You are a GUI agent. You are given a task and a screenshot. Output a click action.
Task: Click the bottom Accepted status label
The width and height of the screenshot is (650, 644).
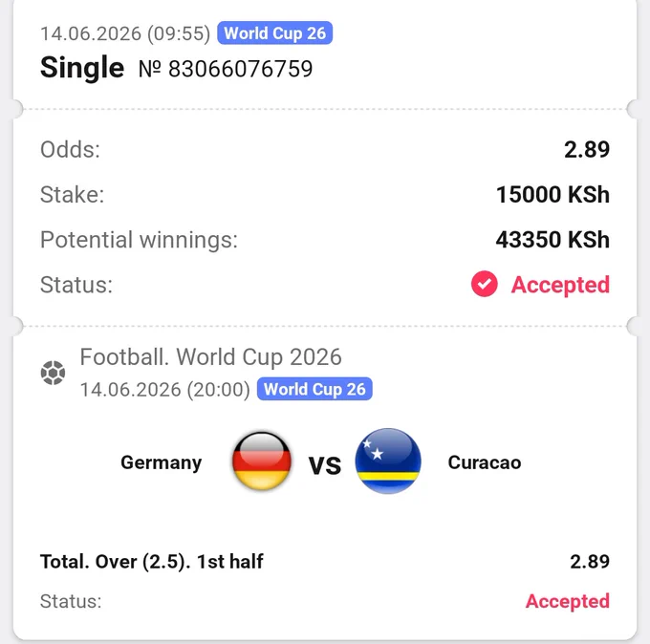(x=568, y=601)
